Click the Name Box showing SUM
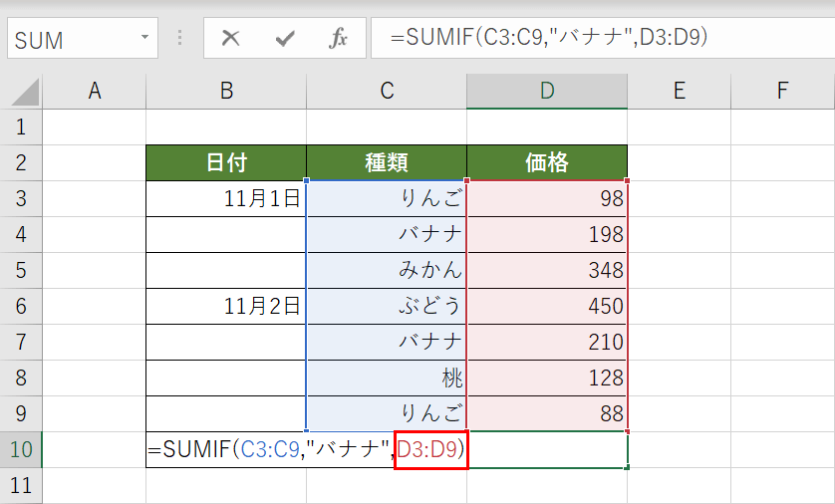The height and width of the screenshot is (504, 835). tap(70, 39)
